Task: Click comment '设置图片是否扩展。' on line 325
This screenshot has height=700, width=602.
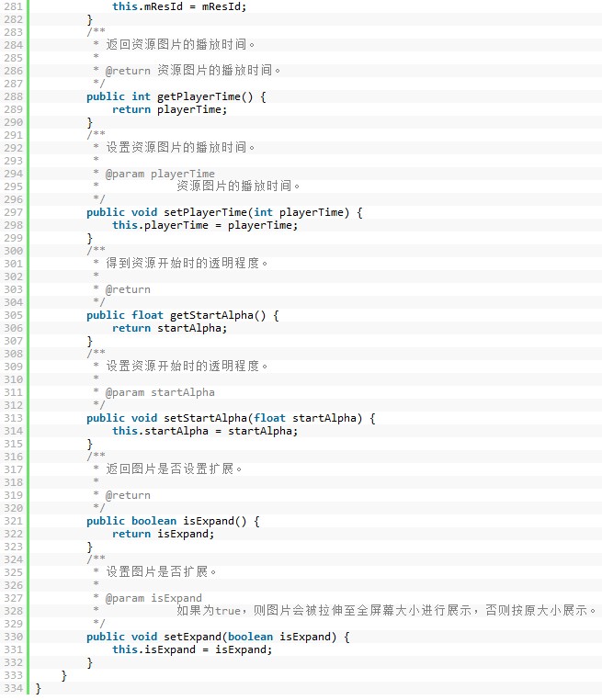Action: point(161,572)
